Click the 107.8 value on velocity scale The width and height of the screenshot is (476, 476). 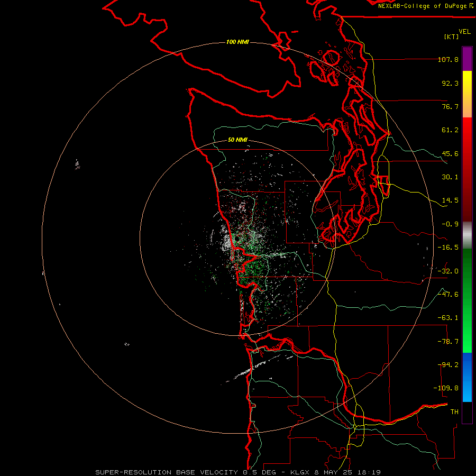pyautogui.click(x=448, y=59)
